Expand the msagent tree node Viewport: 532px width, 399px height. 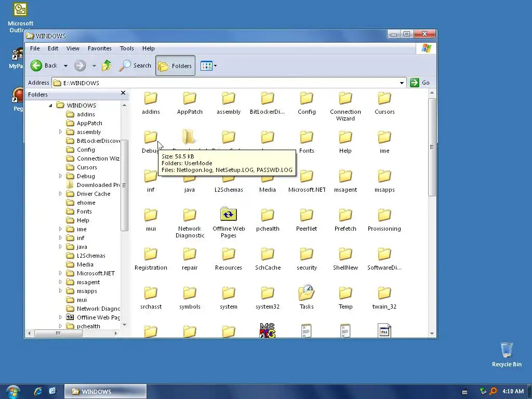(x=60, y=282)
